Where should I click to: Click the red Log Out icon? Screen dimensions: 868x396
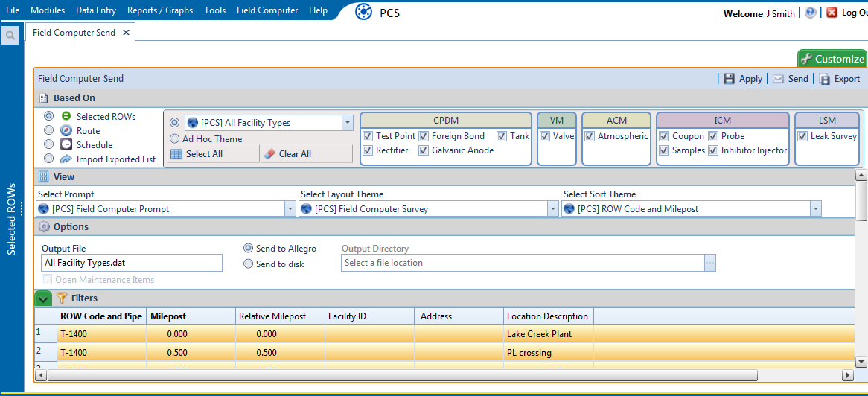click(832, 13)
